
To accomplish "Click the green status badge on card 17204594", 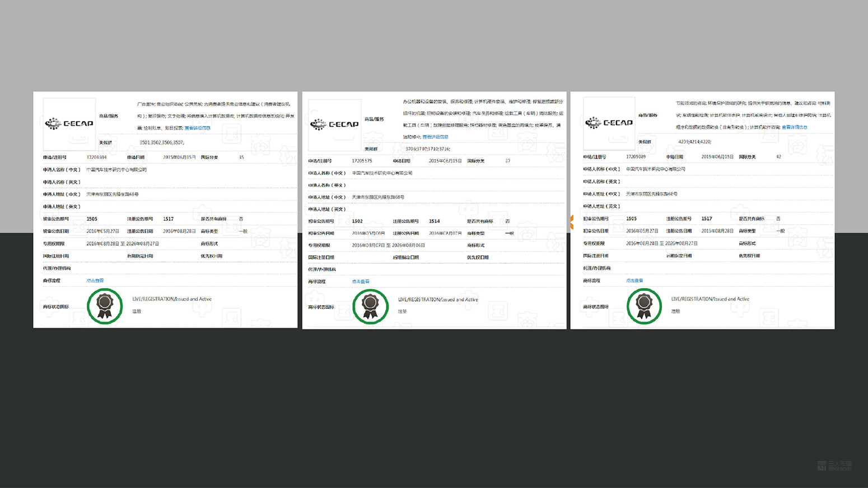I will tap(105, 306).
